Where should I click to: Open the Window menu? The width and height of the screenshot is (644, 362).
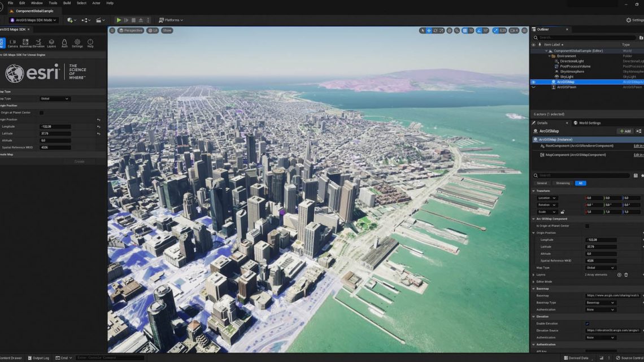click(37, 2)
